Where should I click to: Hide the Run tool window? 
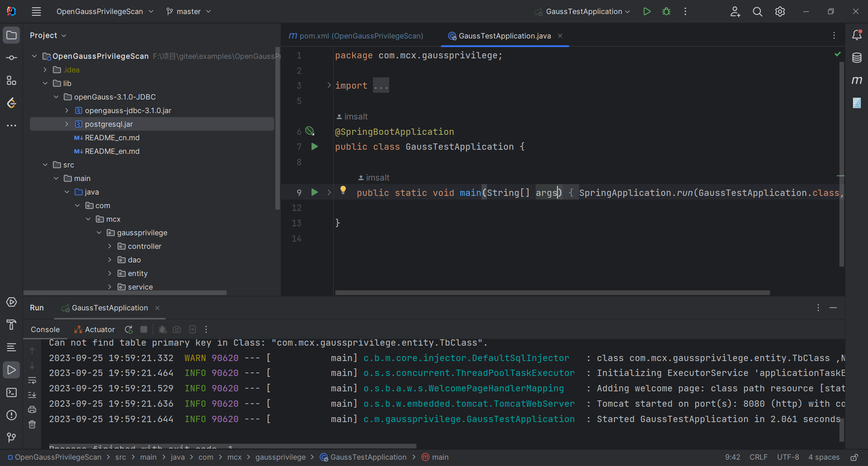point(833,308)
